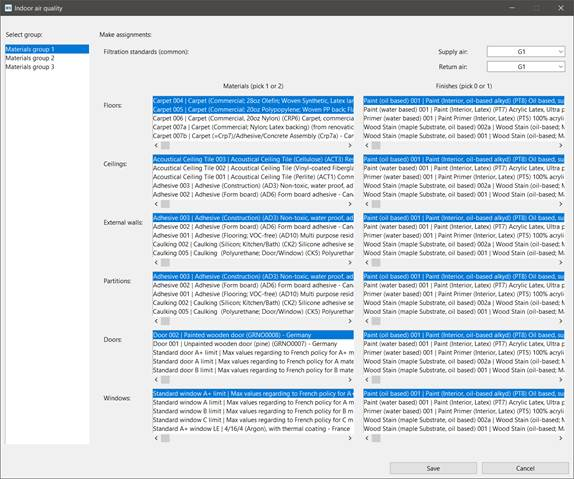Viewport: 574px width, 479px height.
Task: Click left scroll arrow of Ceilings materials list
Action: coord(156,204)
